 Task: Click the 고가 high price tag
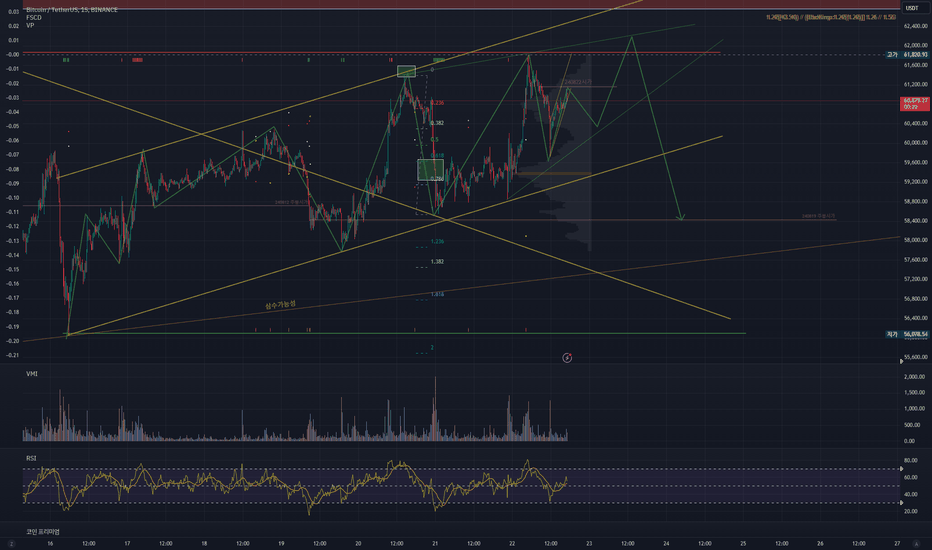pos(908,54)
